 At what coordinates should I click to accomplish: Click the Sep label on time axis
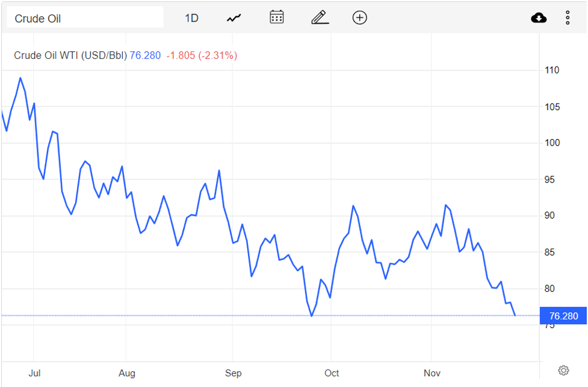pyautogui.click(x=234, y=373)
